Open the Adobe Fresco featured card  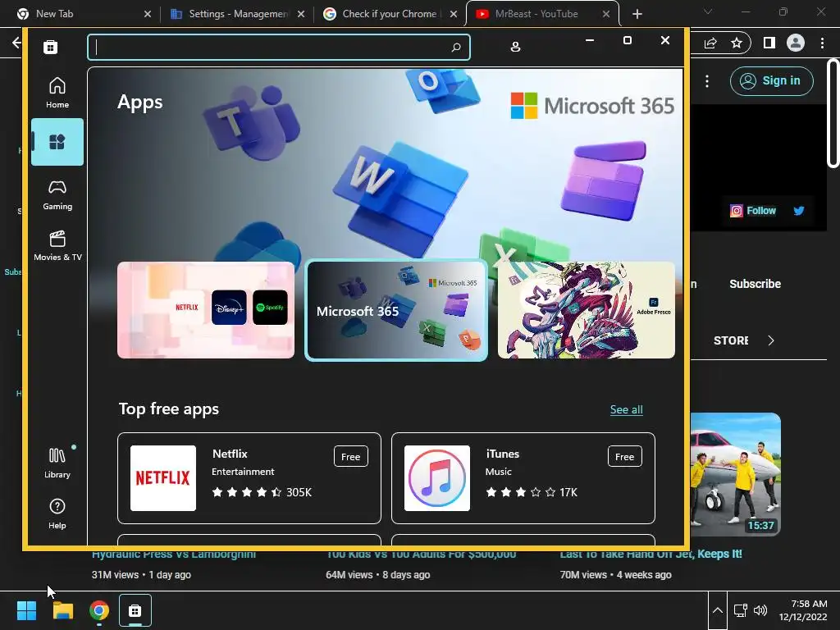[x=586, y=309]
